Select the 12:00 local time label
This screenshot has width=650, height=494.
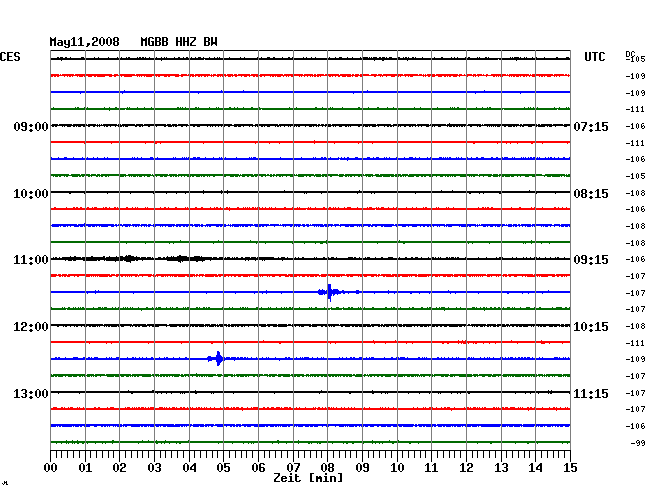pos(31,327)
